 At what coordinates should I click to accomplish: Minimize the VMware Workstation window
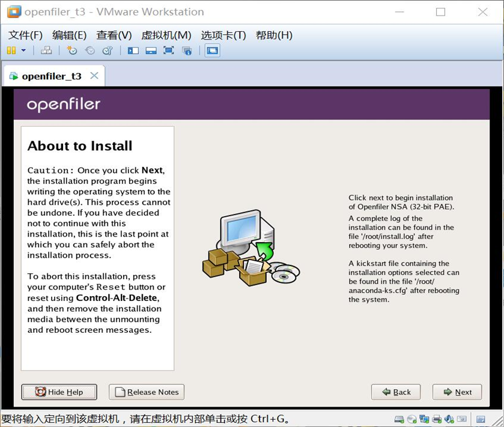[399, 12]
